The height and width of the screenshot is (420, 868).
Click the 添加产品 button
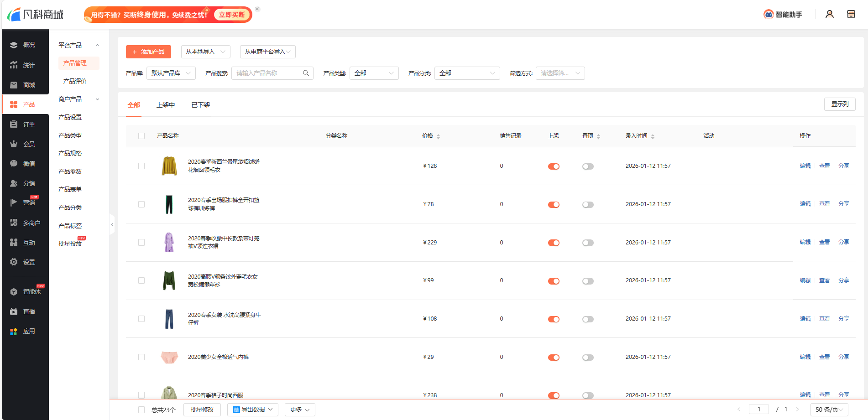(x=148, y=52)
